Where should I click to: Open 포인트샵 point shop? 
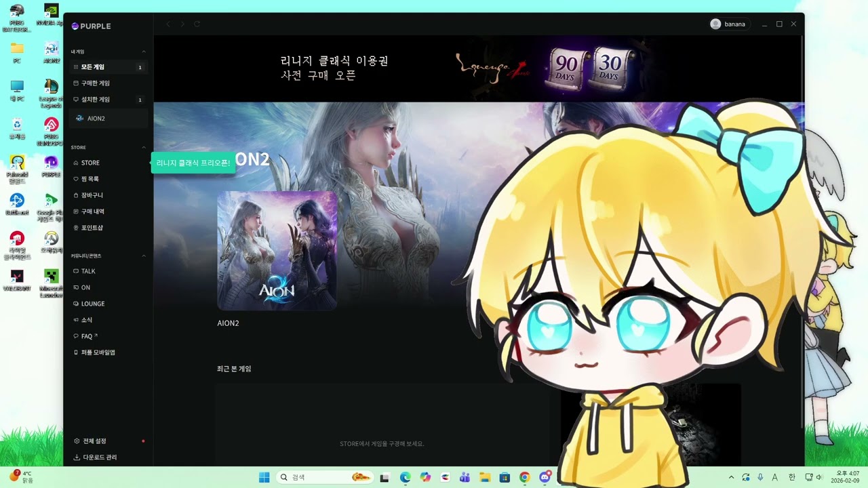pos(108,228)
